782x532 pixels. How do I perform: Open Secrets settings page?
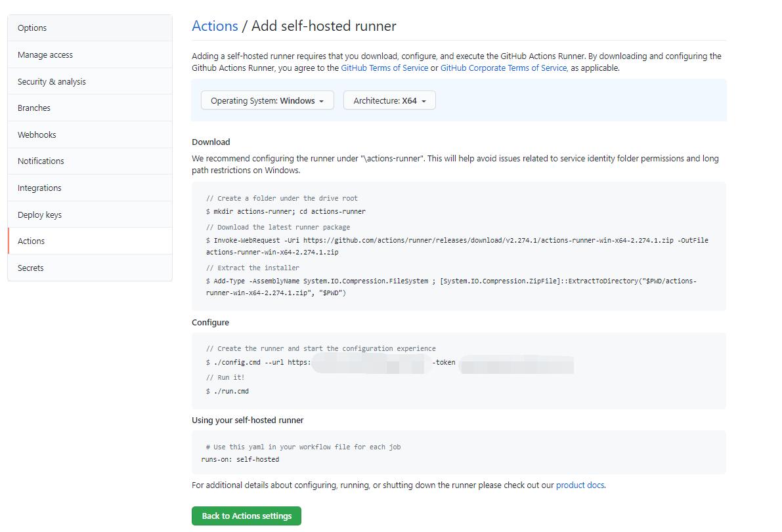tap(90, 268)
